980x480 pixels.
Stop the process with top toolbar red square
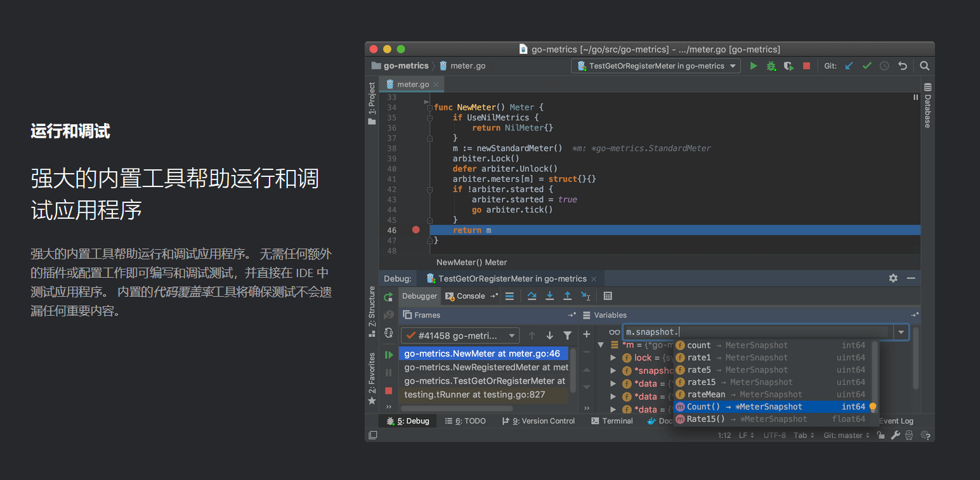(806, 66)
